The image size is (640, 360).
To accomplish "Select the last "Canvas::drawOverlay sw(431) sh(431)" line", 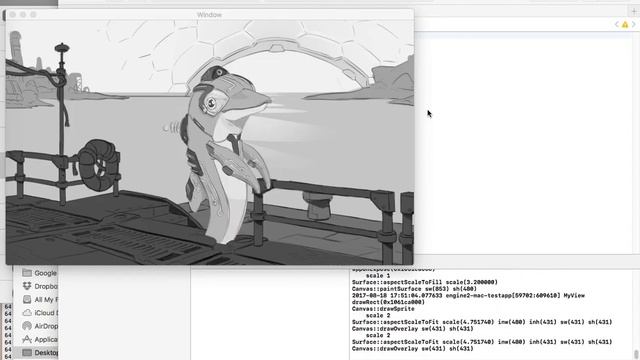I will tap(413, 349).
